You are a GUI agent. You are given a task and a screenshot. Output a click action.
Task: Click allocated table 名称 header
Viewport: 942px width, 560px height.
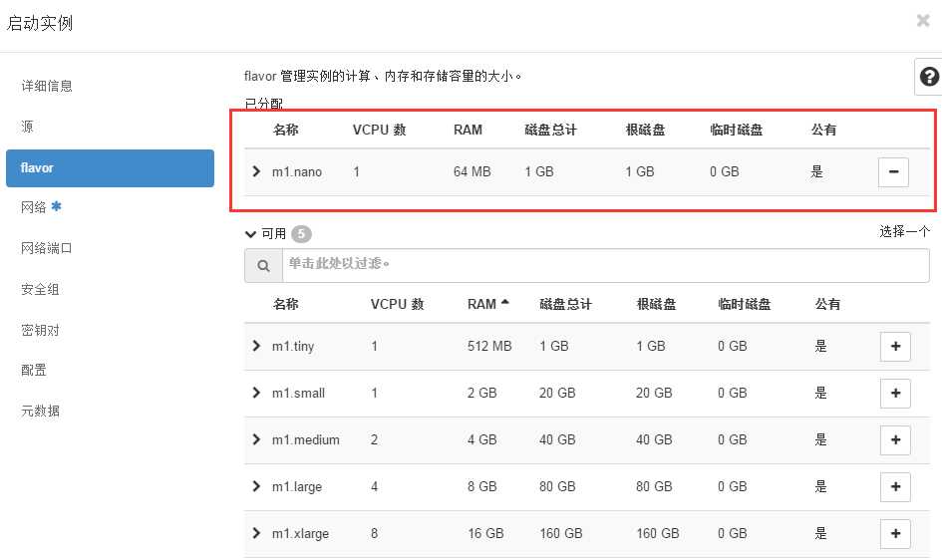tap(285, 131)
